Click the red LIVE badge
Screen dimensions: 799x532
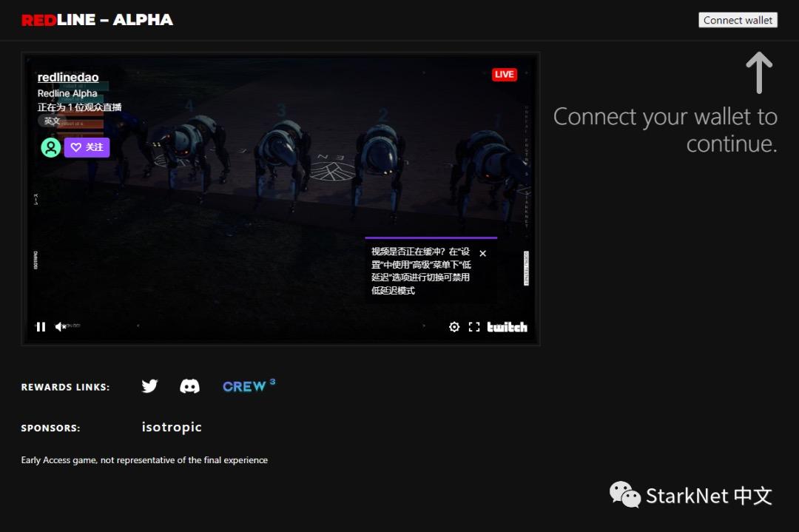click(x=504, y=74)
